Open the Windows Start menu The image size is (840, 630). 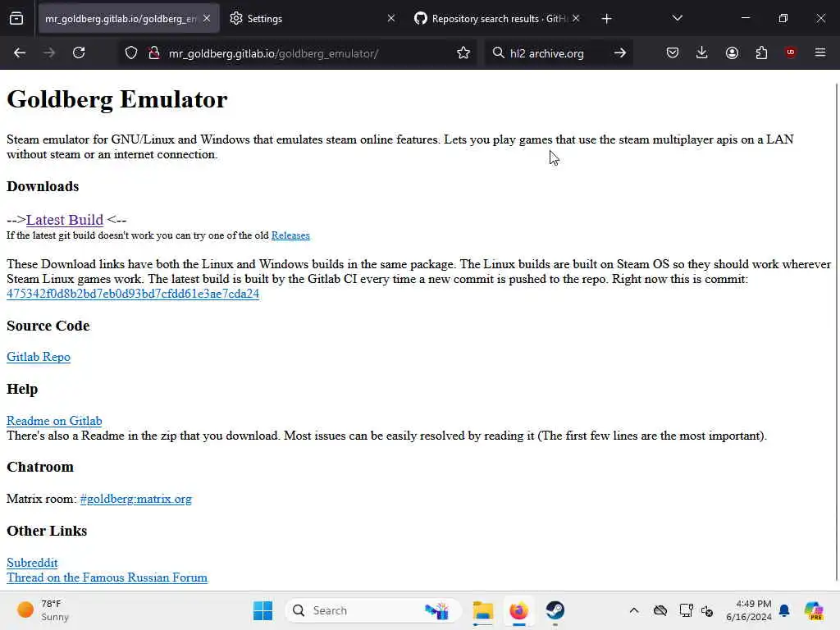(x=262, y=610)
